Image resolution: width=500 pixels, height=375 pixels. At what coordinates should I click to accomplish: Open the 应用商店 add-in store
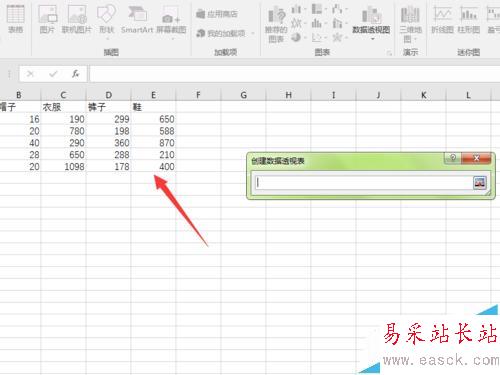pos(217,14)
